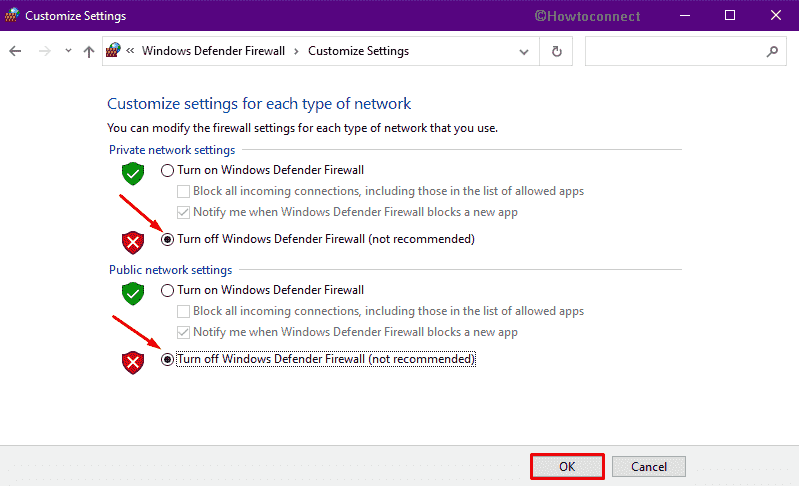799x486 pixels.
Task: Click the green shield under Private network
Action: click(x=133, y=174)
